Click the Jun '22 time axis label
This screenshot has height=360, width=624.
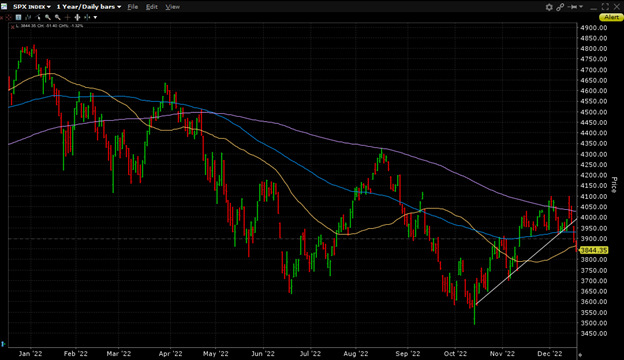click(x=263, y=354)
